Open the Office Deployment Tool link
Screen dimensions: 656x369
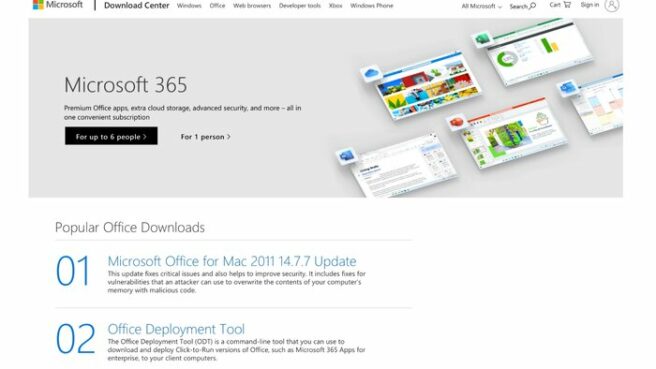176,329
